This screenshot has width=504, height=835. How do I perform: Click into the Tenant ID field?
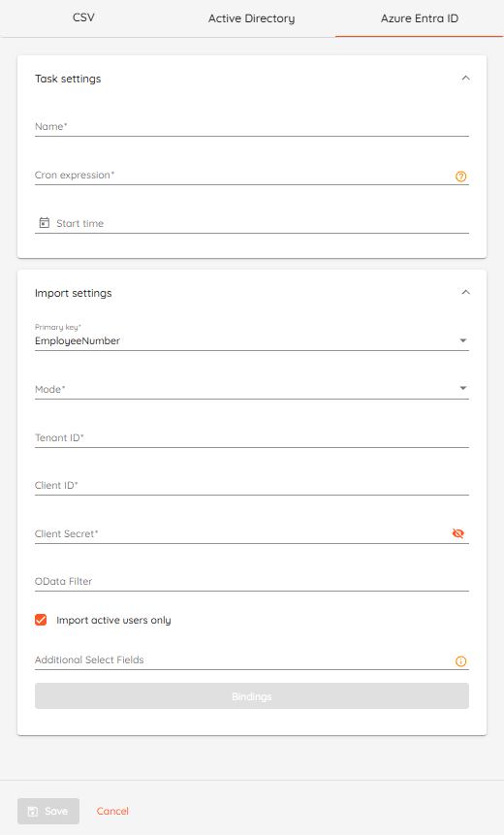coord(252,437)
